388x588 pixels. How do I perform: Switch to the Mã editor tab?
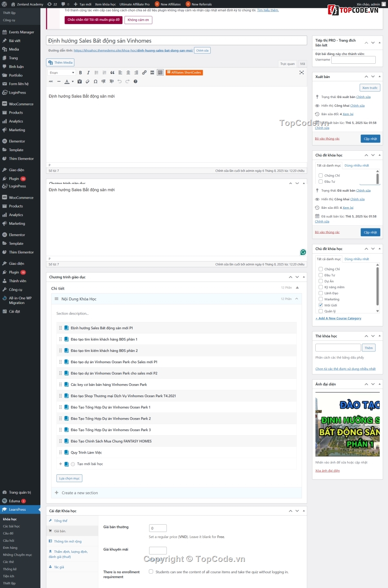pyautogui.click(x=302, y=64)
